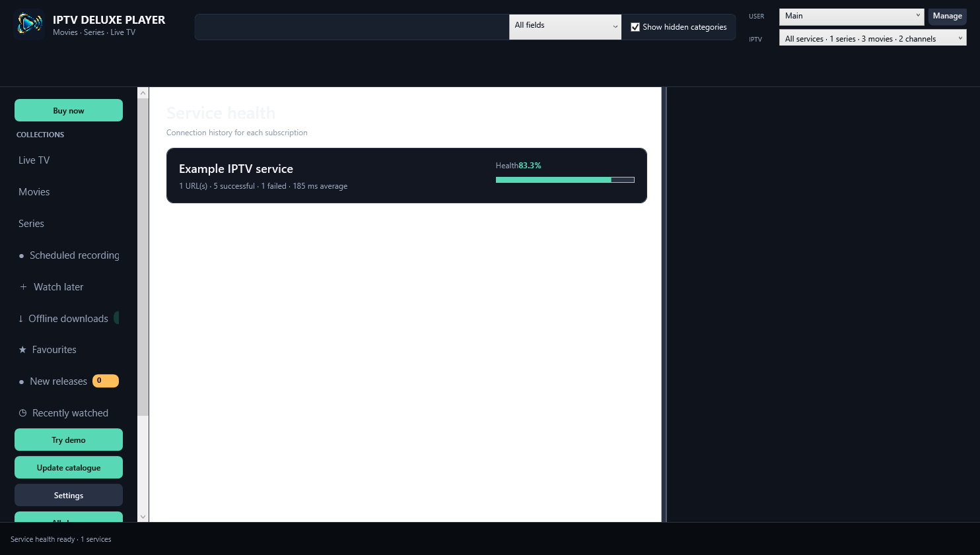Click the Recently watched clock icon
The image size is (980, 555).
[22, 413]
